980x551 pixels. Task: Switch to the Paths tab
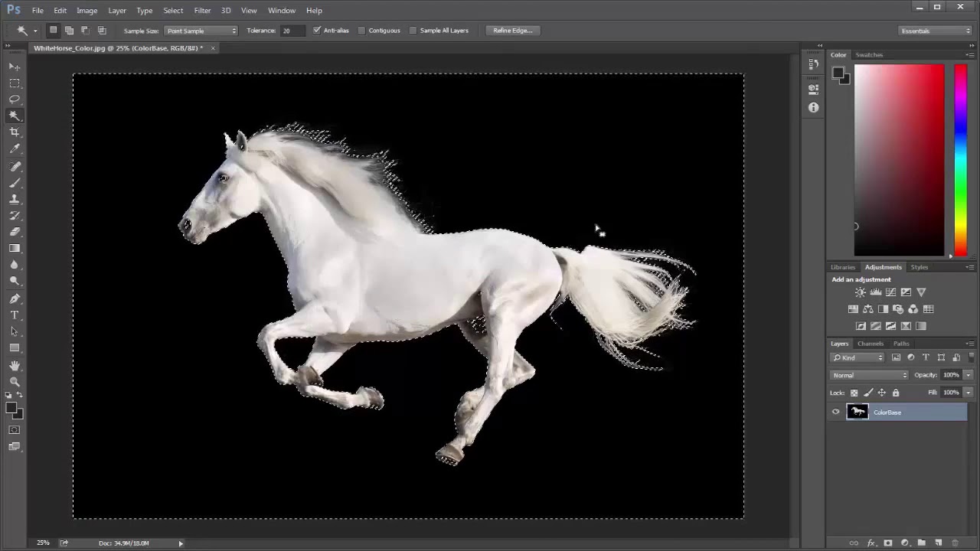[x=901, y=344]
